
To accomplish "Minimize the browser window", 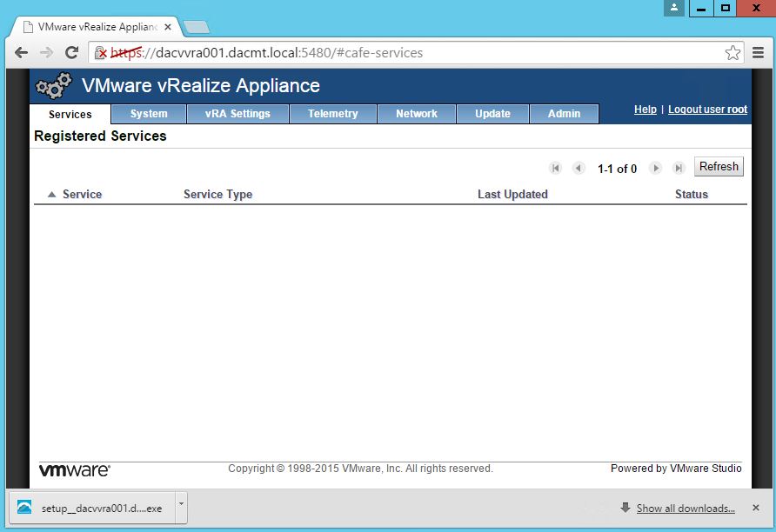I will (701, 8).
